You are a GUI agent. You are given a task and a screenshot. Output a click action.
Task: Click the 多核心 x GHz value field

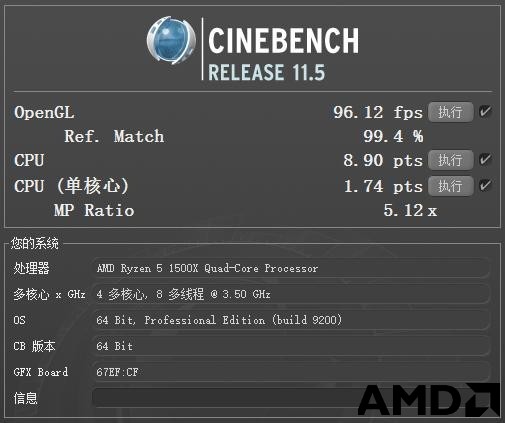pyautogui.click(x=291, y=294)
